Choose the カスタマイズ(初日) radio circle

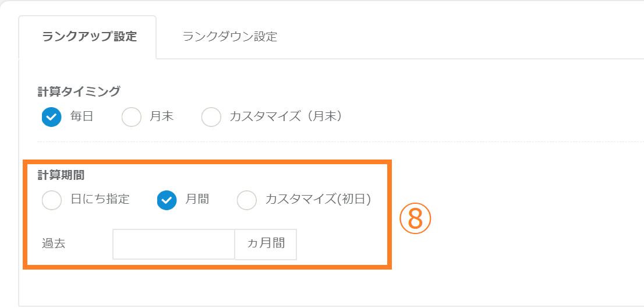pyautogui.click(x=247, y=200)
